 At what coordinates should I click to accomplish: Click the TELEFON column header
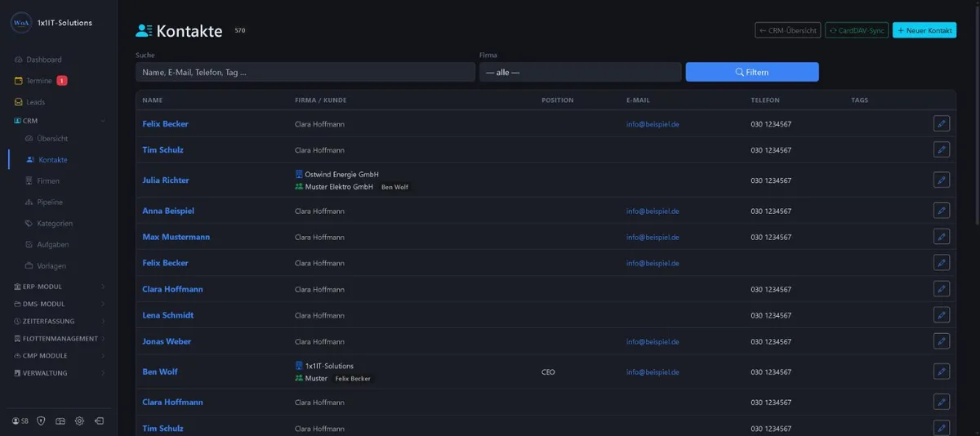pos(765,100)
